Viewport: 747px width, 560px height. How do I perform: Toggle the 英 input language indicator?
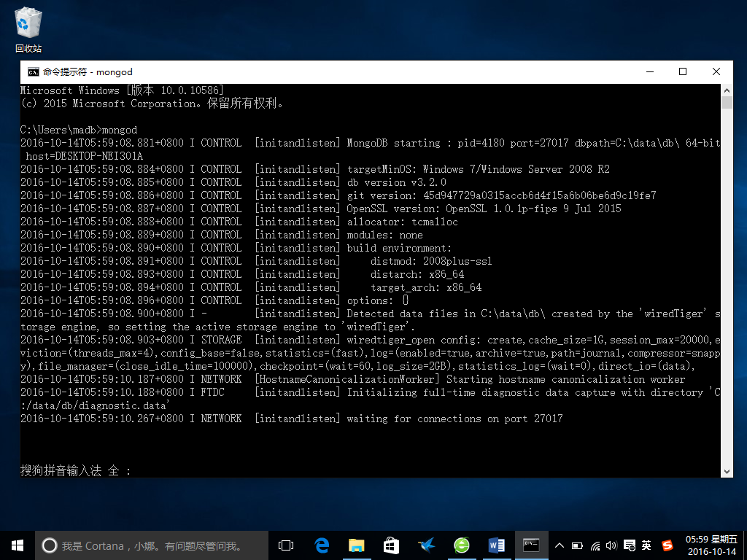(646, 545)
